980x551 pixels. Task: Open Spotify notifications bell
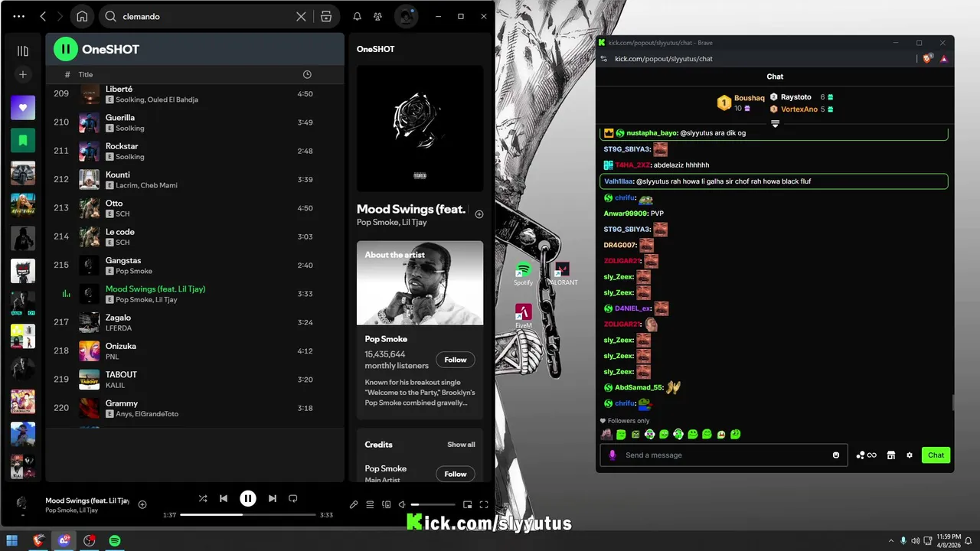coord(357,16)
